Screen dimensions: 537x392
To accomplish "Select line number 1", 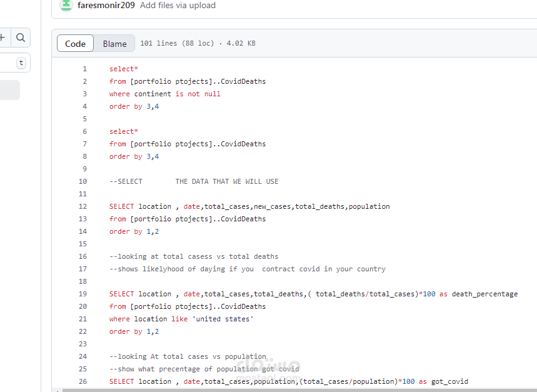I will [84, 69].
